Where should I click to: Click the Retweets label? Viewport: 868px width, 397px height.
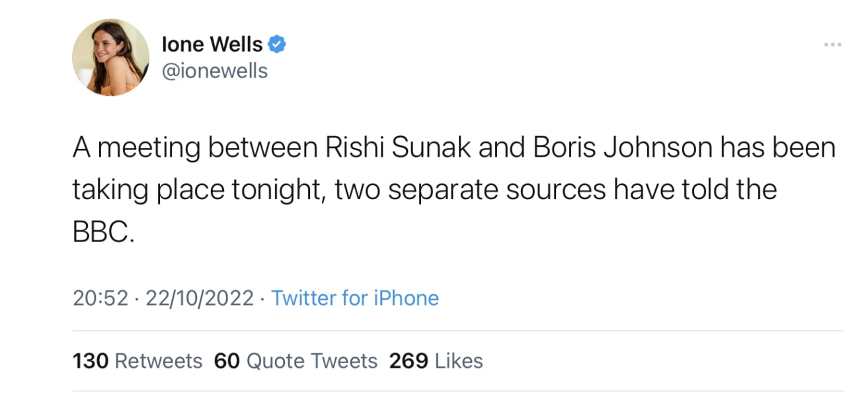[158, 361]
